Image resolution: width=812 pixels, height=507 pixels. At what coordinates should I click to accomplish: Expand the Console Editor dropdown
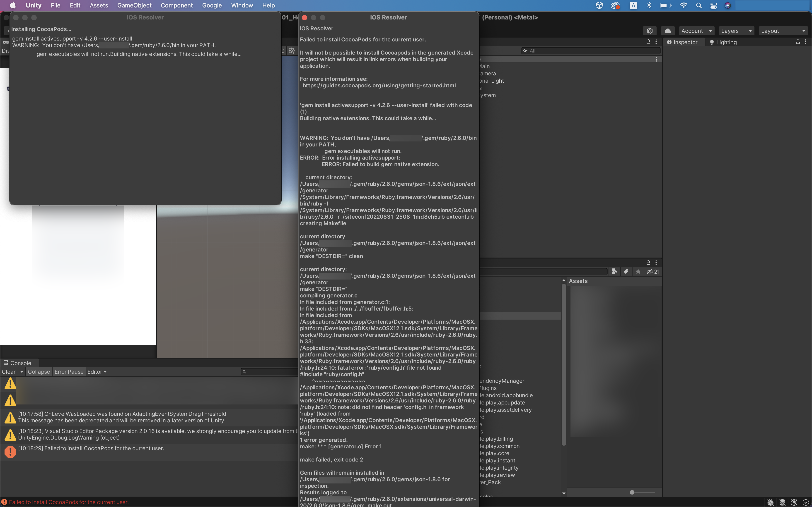tap(97, 371)
